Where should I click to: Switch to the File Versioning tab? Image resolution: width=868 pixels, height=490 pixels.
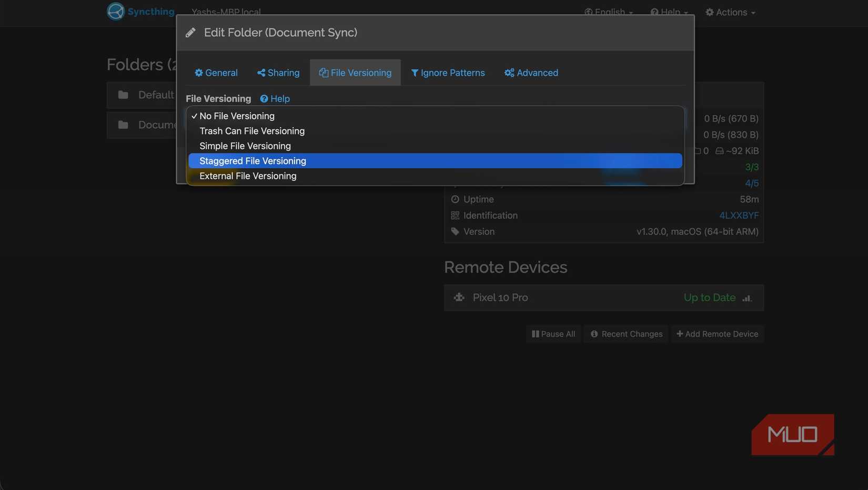pyautogui.click(x=355, y=73)
